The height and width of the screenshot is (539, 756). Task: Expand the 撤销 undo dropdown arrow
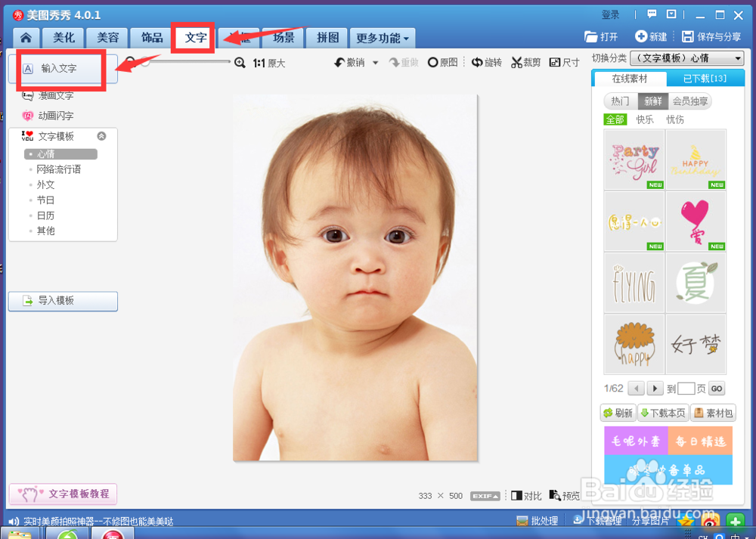(x=374, y=63)
